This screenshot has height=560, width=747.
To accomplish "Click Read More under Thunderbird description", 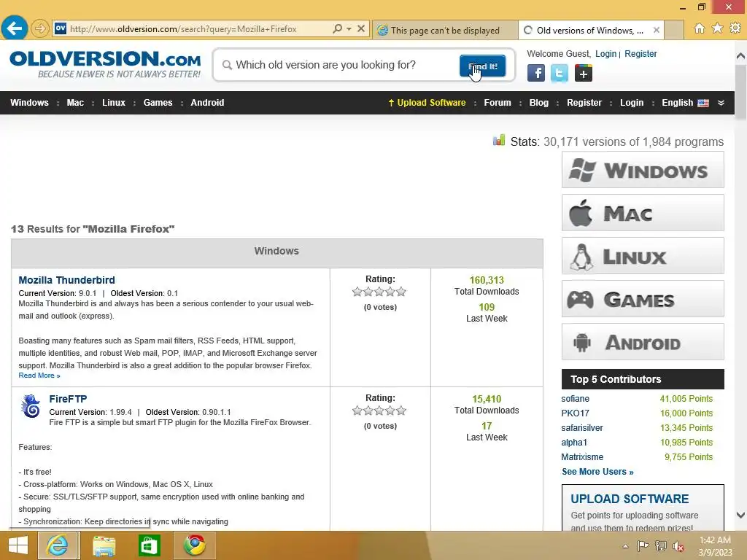I will click(39, 376).
